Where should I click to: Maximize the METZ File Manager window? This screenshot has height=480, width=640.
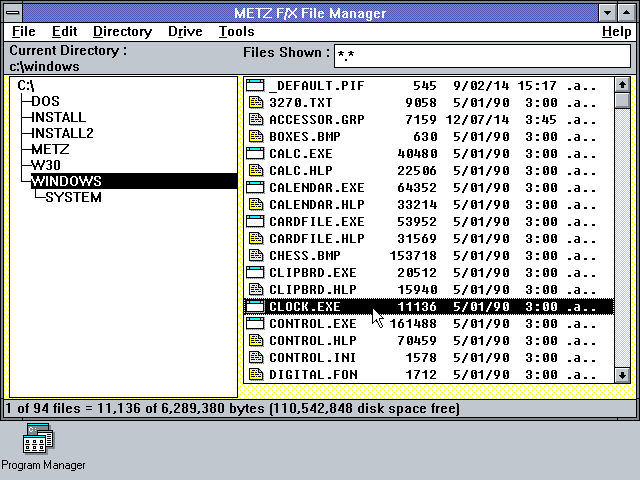click(x=627, y=13)
